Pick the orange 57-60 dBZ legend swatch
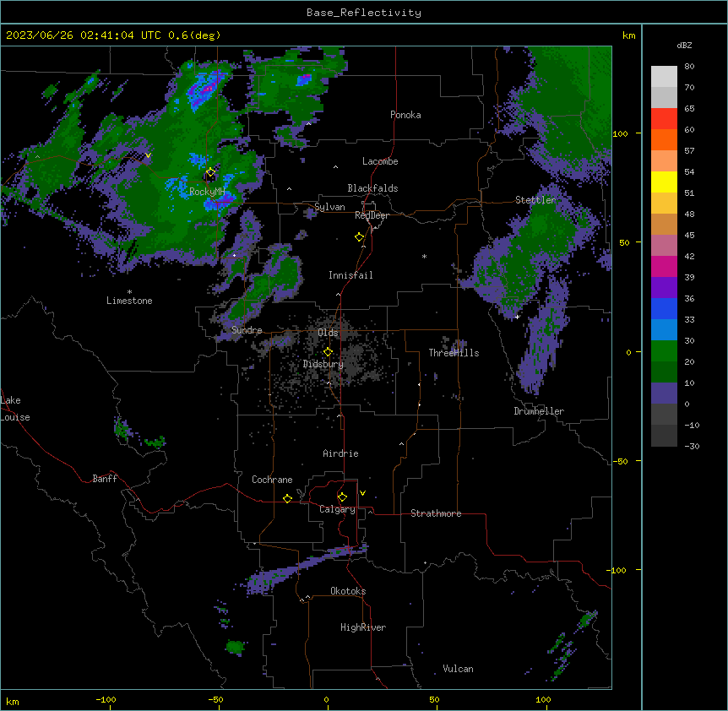 pos(664,139)
